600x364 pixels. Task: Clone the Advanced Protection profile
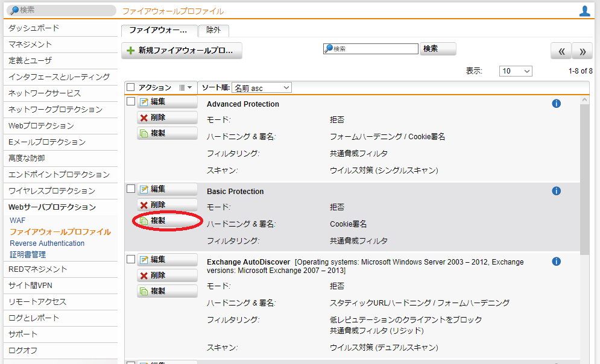[x=167, y=133]
